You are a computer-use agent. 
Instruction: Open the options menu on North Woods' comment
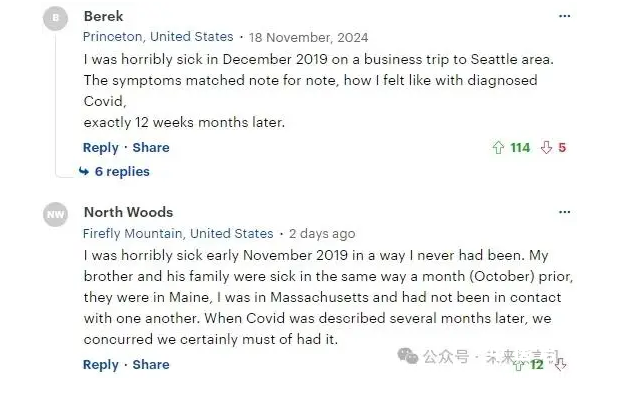click(564, 212)
